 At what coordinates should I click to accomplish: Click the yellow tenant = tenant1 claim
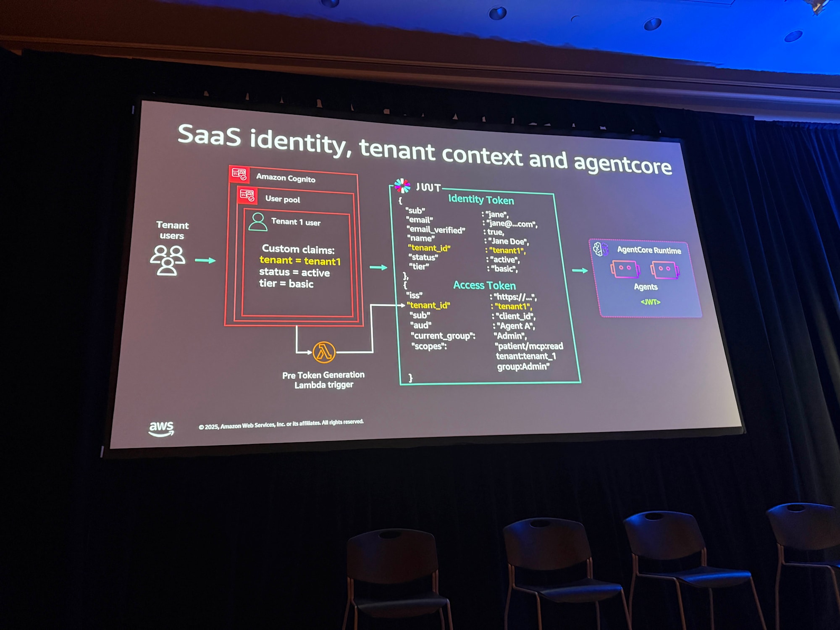(x=300, y=261)
